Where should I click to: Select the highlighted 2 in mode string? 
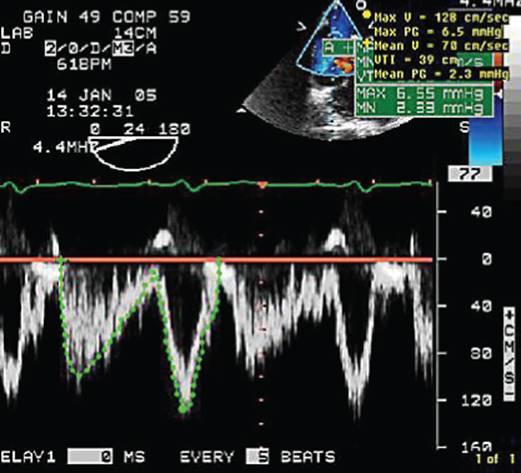(x=51, y=49)
